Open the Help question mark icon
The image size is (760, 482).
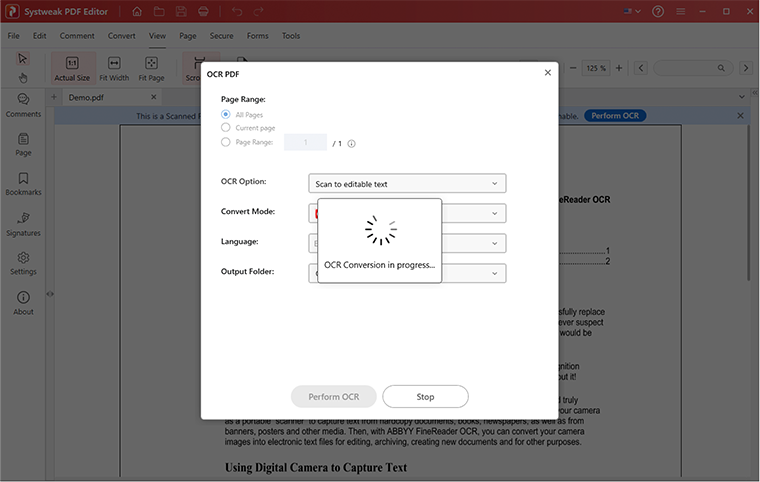coord(658,11)
